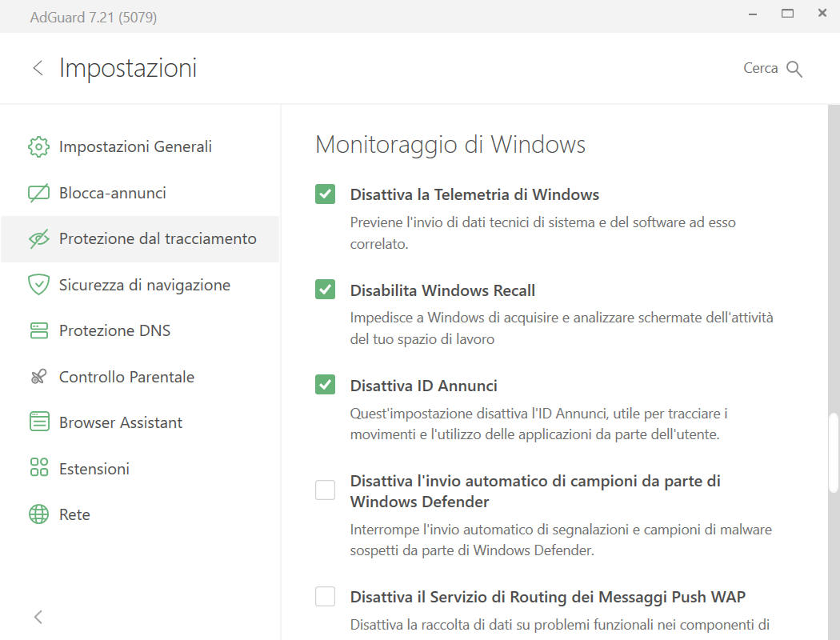Click the Disattiva la Telemetria di Windows label
The image size is (840, 640).
[474, 194]
